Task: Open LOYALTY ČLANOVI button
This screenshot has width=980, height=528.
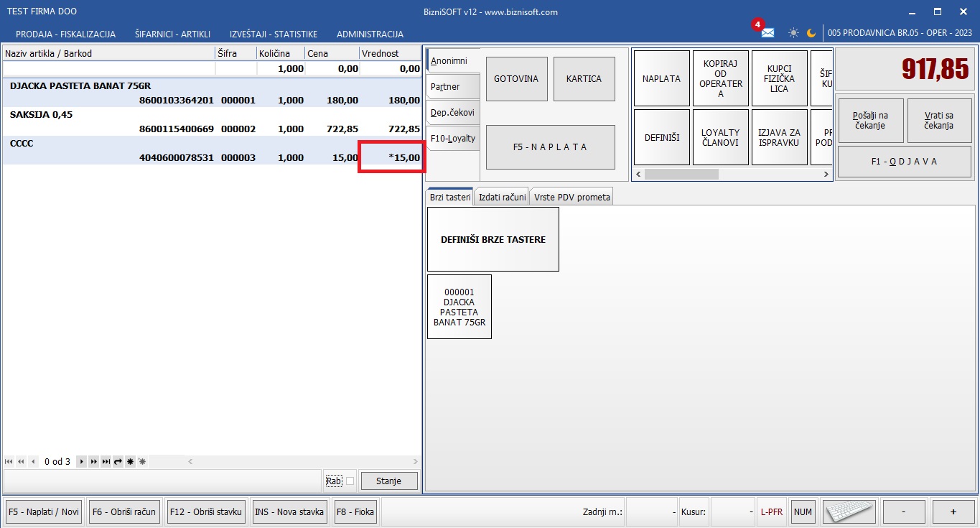Action: click(x=721, y=137)
